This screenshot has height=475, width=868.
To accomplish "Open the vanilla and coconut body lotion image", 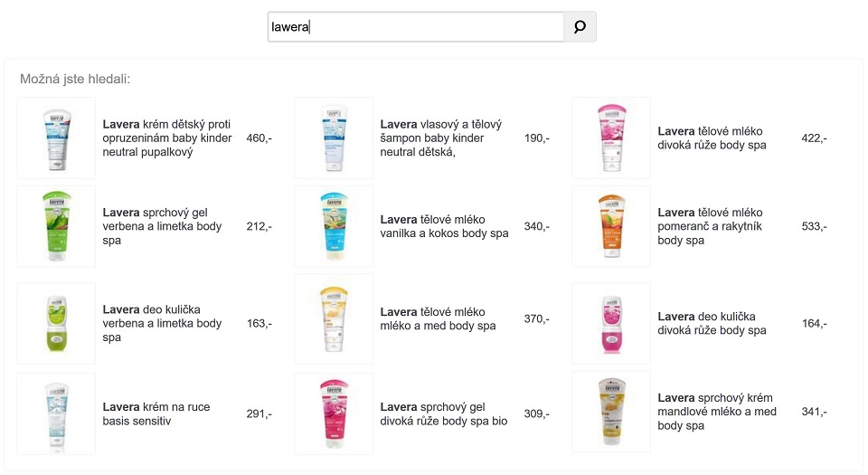I will pos(334,226).
